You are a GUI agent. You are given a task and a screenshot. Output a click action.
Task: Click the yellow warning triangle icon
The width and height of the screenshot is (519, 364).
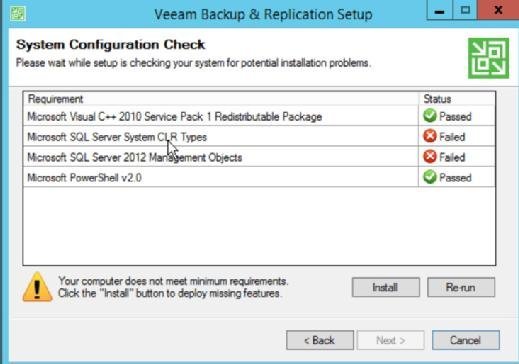click(x=37, y=287)
